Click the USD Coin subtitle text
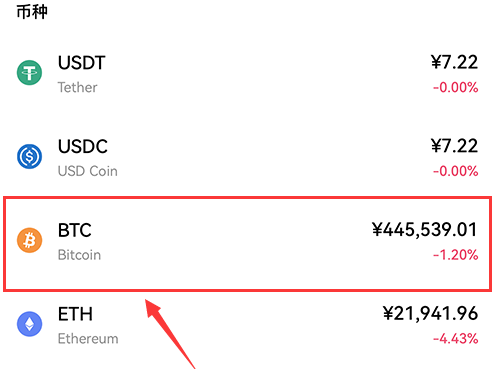 coord(88,171)
